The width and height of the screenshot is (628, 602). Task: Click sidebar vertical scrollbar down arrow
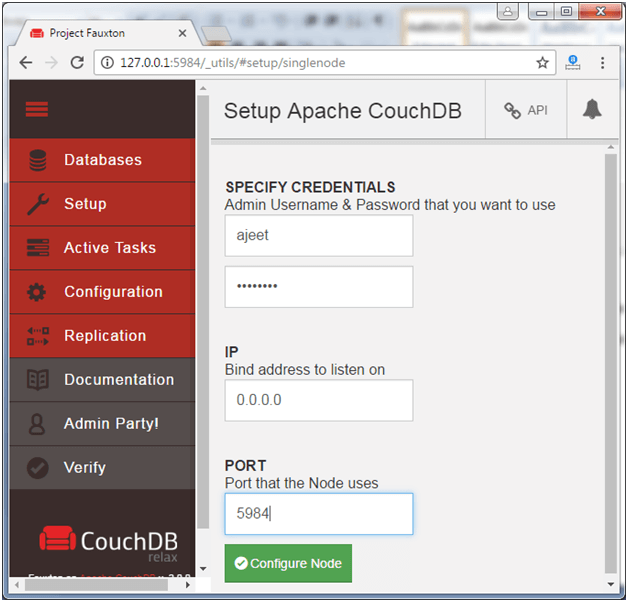tap(203, 569)
